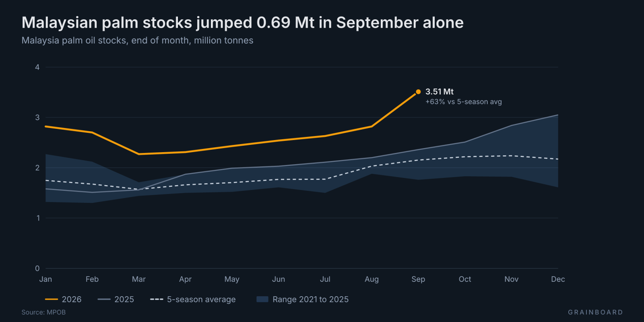
Task: Click the gray 2025 legend line swatch
Action: pos(104,299)
